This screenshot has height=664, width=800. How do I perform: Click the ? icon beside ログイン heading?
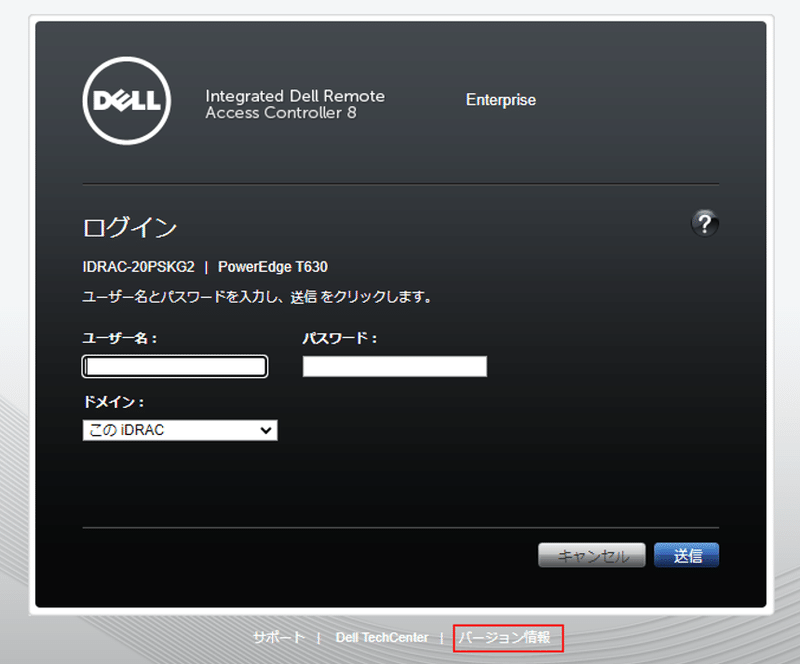[706, 224]
